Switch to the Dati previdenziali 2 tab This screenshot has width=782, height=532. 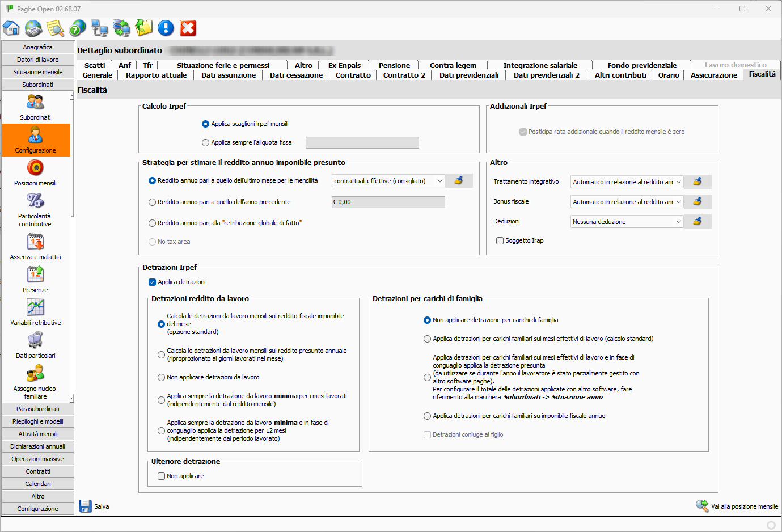pos(546,75)
